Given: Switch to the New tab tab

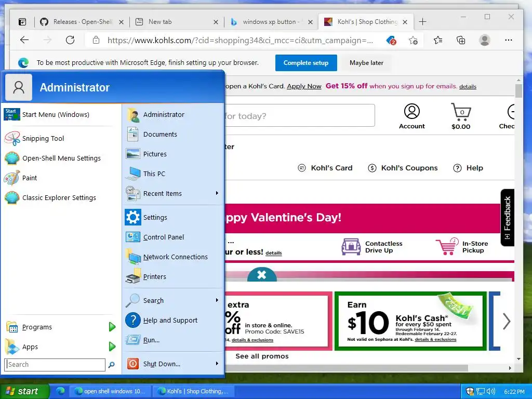Looking at the screenshot, I should (176, 22).
